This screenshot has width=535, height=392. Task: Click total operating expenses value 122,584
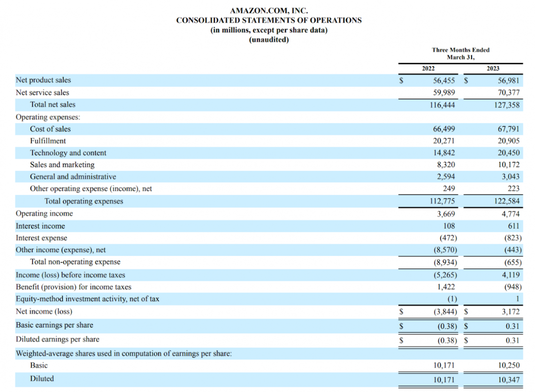(x=507, y=201)
